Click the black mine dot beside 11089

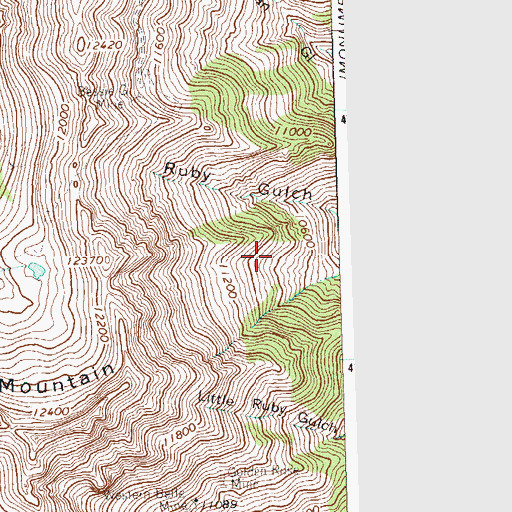[x=196, y=501]
